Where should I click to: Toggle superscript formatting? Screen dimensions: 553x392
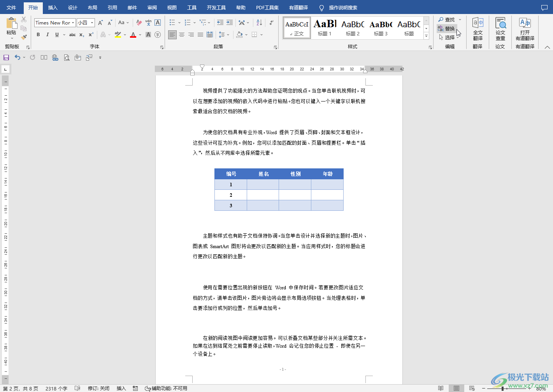91,35
